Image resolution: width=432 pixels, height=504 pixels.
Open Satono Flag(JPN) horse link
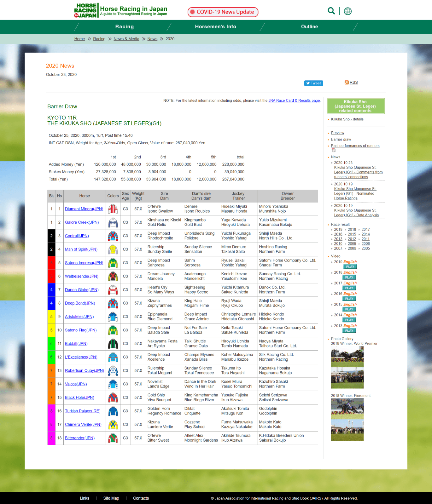pyautogui.click(x=81, y=330)
